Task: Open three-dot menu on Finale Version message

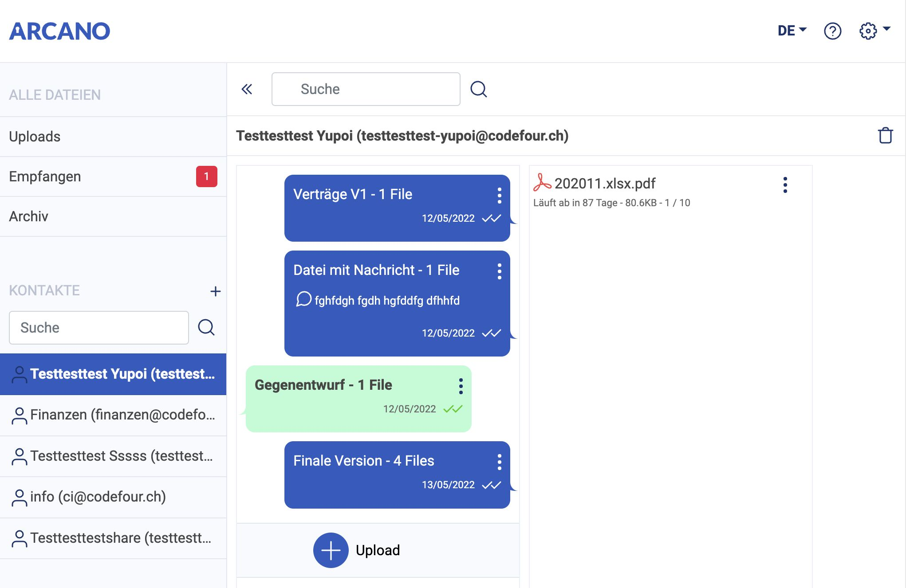Action: coord(499,462)
